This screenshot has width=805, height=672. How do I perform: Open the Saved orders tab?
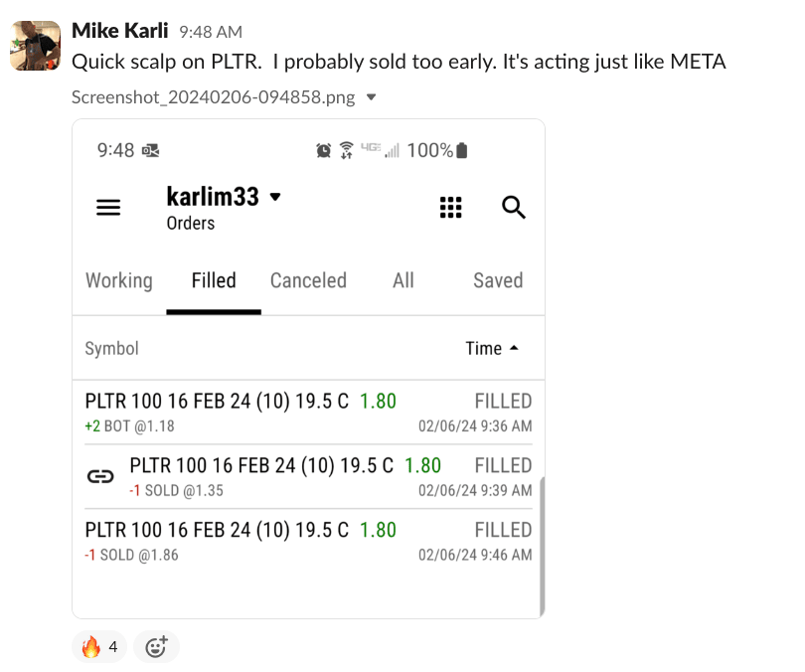coord(498,280)
